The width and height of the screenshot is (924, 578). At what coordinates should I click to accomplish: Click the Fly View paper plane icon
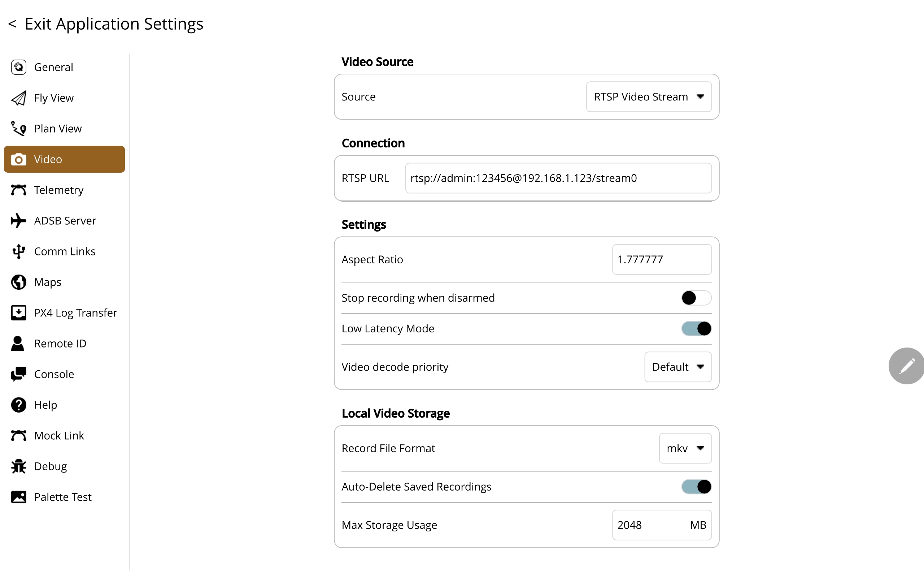point(18,98)
